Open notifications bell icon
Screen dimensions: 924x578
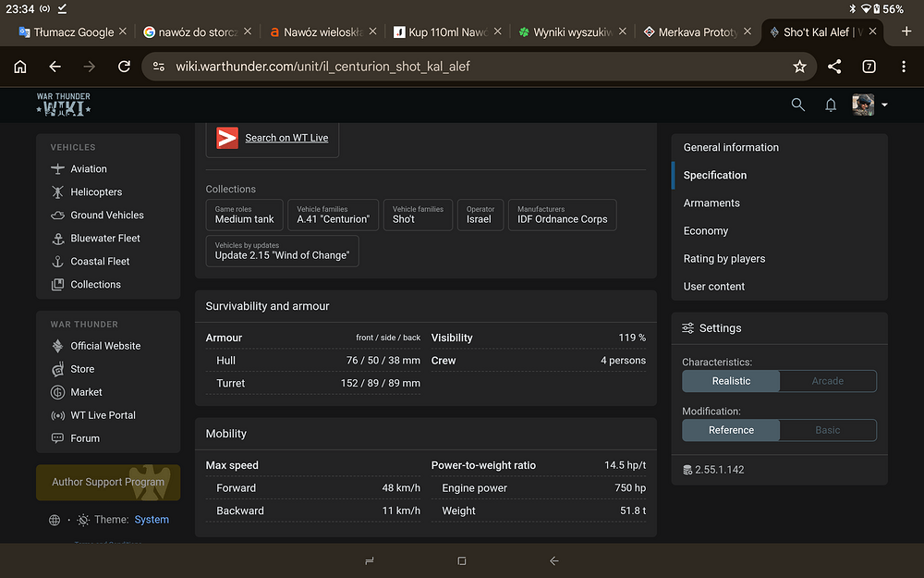pos(831,105)
